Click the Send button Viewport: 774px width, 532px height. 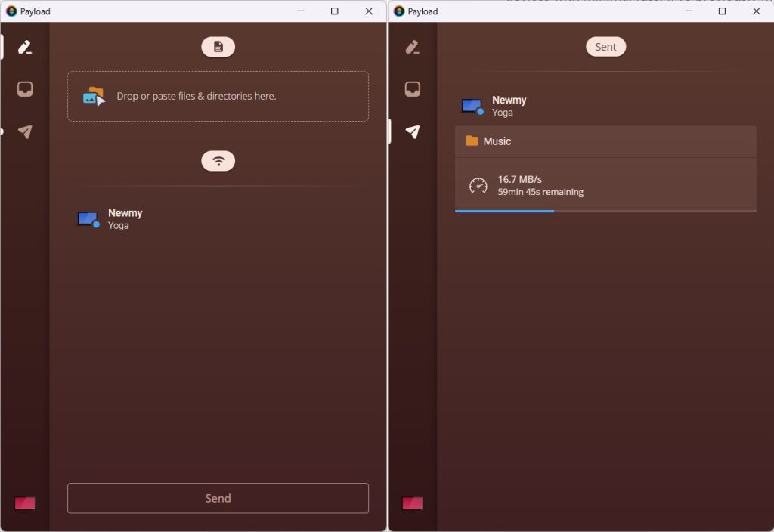[218, 498]
